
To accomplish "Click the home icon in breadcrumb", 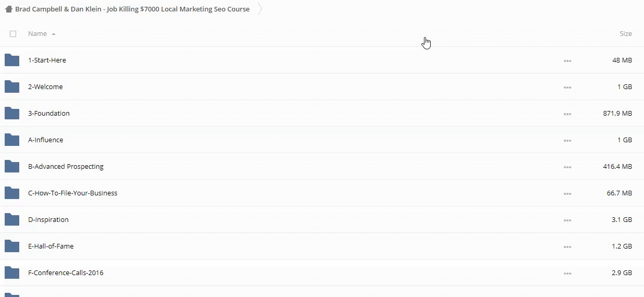I will (8, 9).
